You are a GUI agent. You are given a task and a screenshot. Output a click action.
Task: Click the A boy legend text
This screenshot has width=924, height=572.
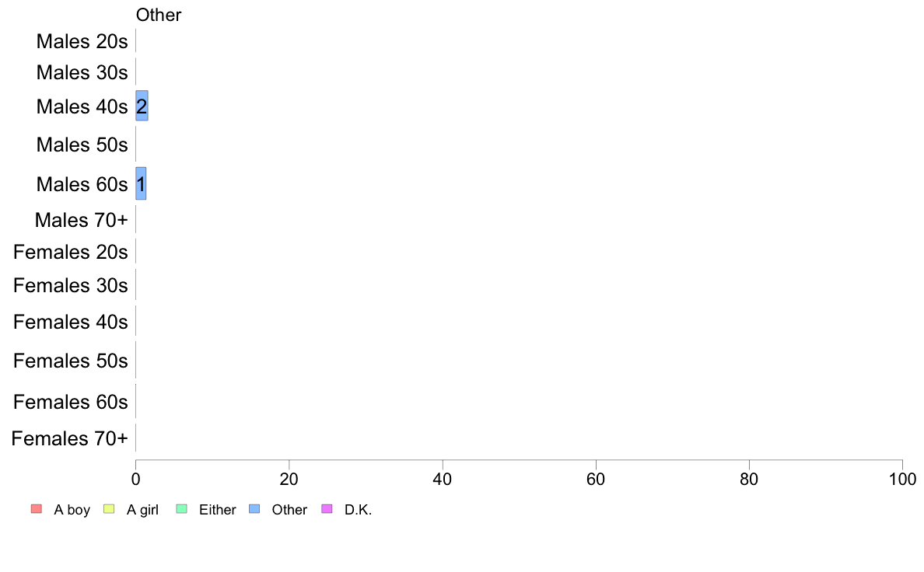pos(72,510)
